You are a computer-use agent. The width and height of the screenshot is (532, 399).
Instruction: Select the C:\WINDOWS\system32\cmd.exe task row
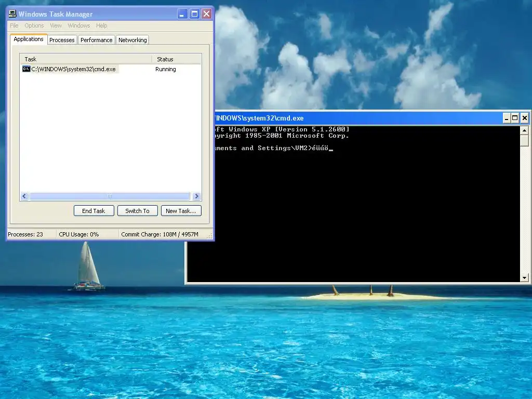110,69
